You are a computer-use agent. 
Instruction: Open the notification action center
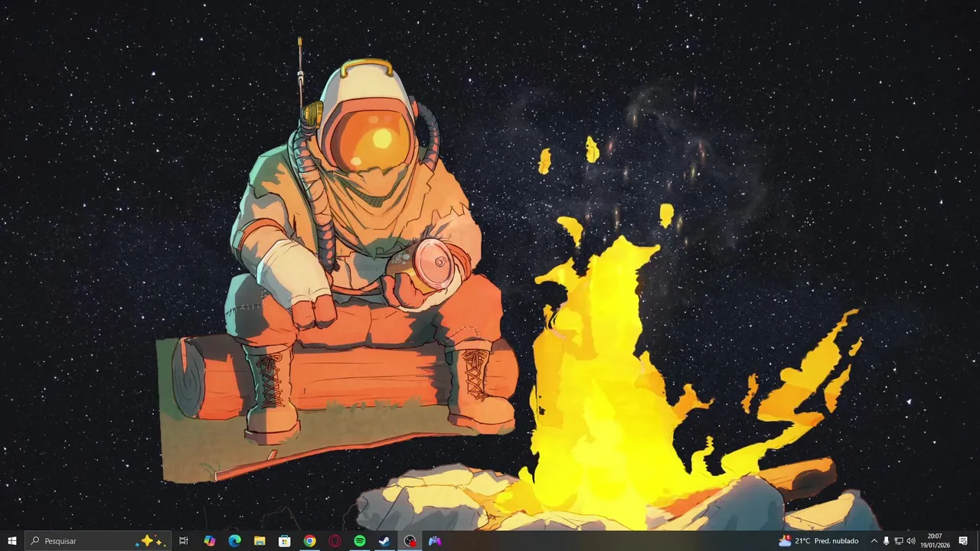(x=963, y=541)
